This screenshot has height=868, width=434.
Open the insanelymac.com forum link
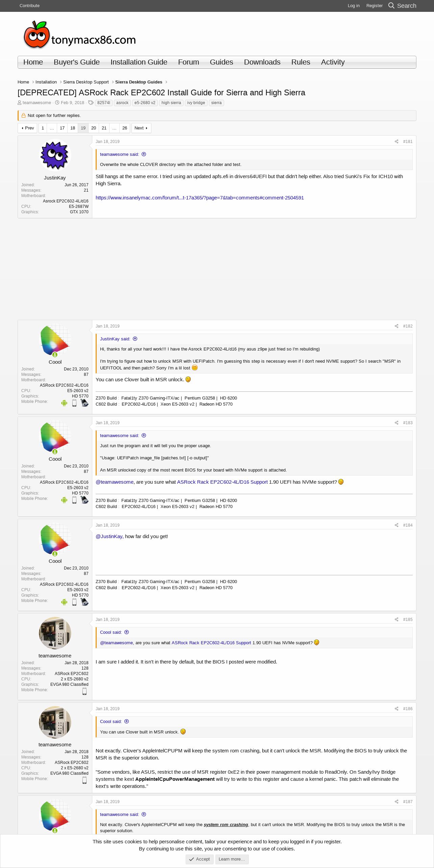point(200,198)
